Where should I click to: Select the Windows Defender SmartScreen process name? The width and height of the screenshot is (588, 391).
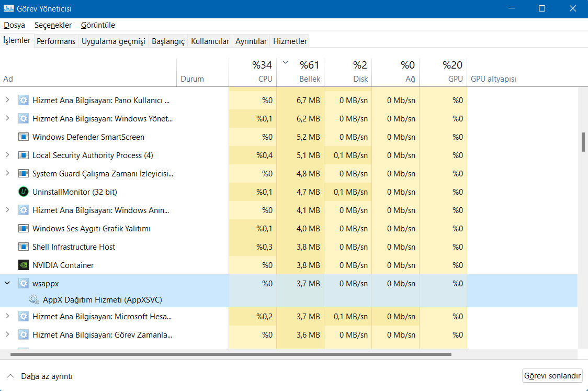tap(88, 137)
